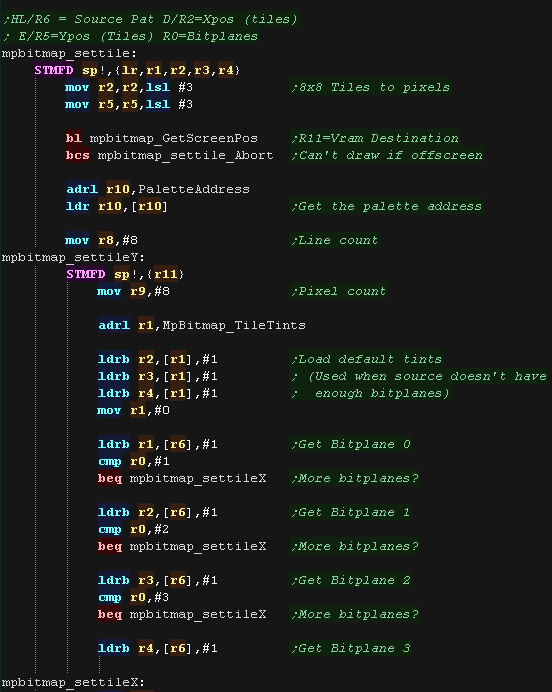Click the MpBitmap_TileTints symbol
The width and height of the screenshot is (552, 692).
pos(234,325)
